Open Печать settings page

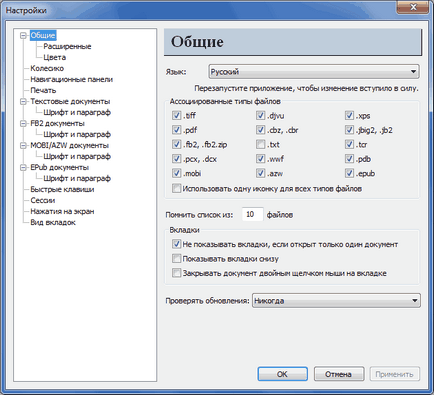point(43,90)
